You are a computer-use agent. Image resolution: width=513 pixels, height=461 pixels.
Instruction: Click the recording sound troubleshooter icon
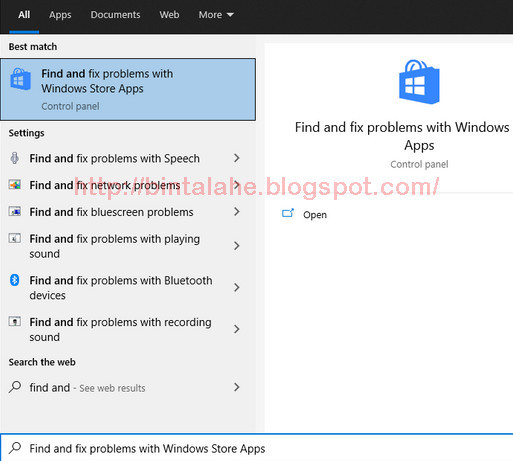pos(15,321)
